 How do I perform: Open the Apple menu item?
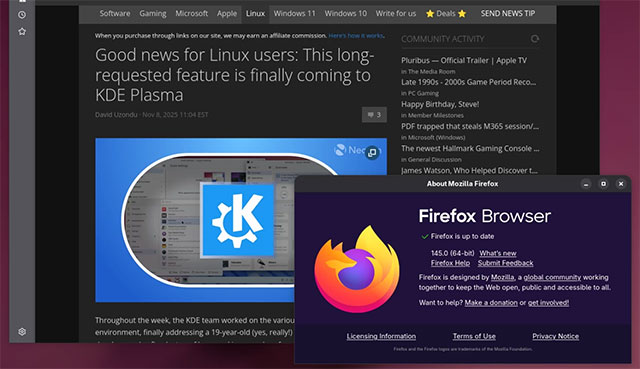point(227,13)
